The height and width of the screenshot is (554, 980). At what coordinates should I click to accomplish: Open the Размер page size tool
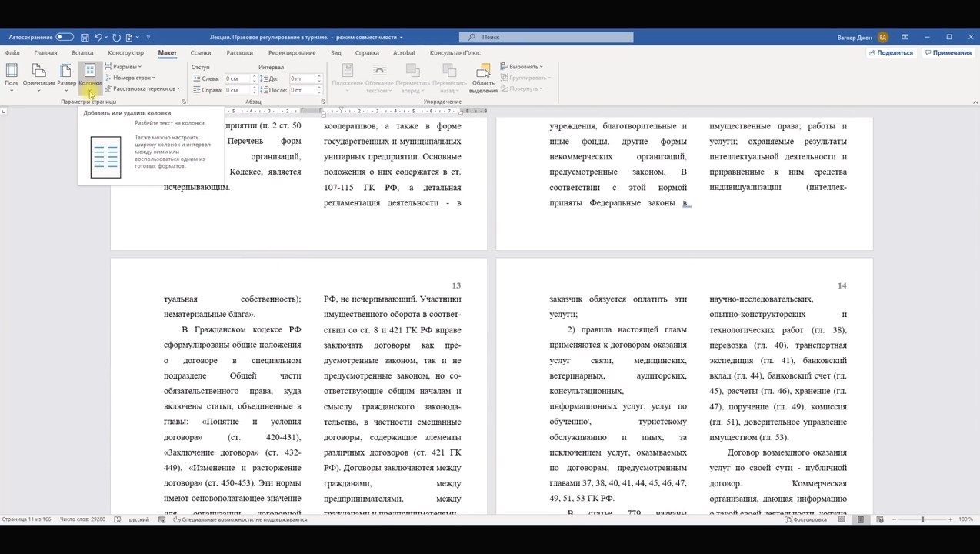tap(66, 75)
